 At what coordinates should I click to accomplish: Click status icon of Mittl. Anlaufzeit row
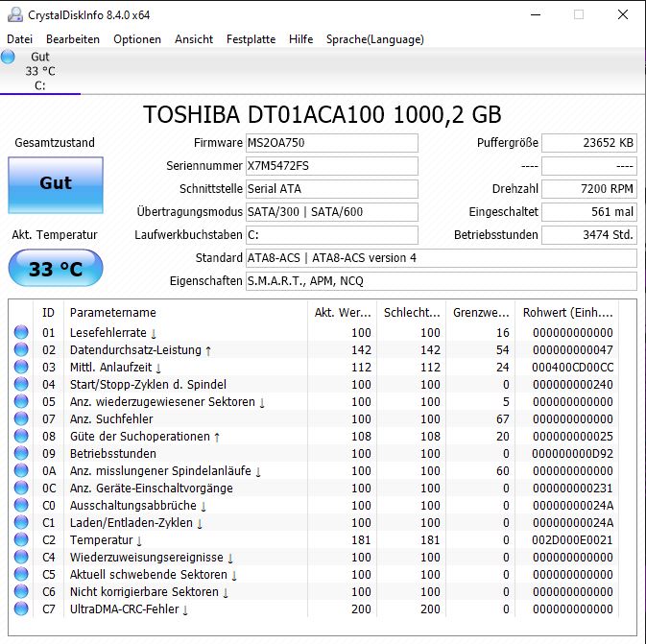(21, 367)
